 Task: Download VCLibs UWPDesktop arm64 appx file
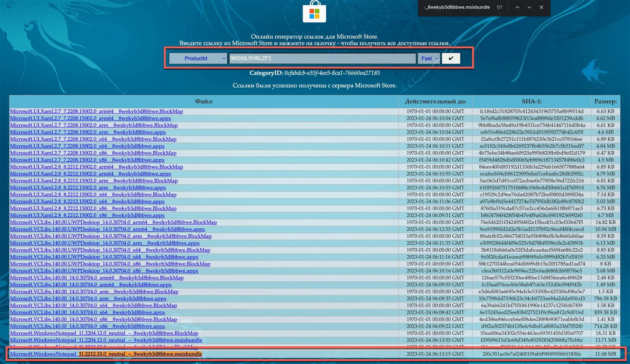point(107,229)
